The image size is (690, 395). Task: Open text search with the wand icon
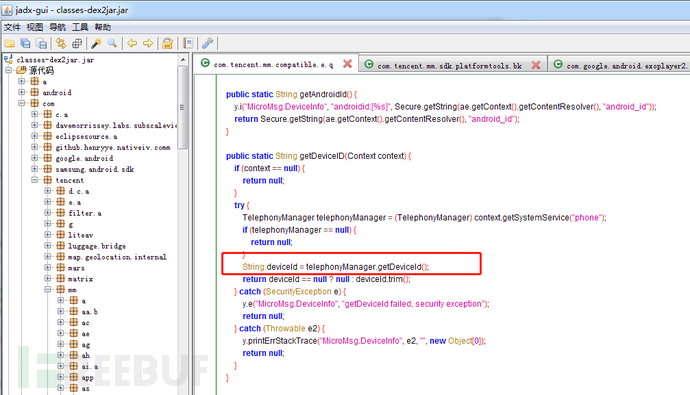(x=96, y=43)
